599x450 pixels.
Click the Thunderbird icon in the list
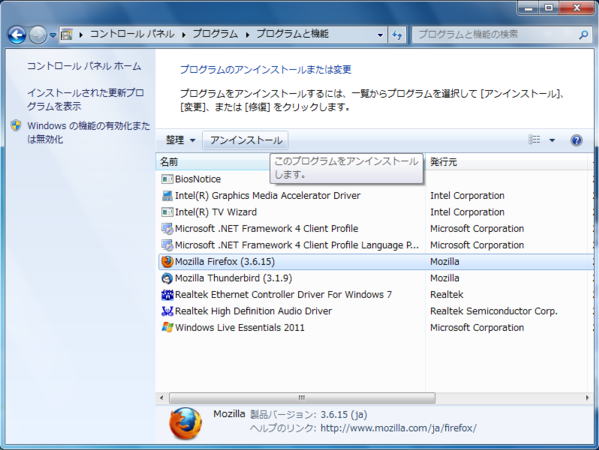(167, 278)
